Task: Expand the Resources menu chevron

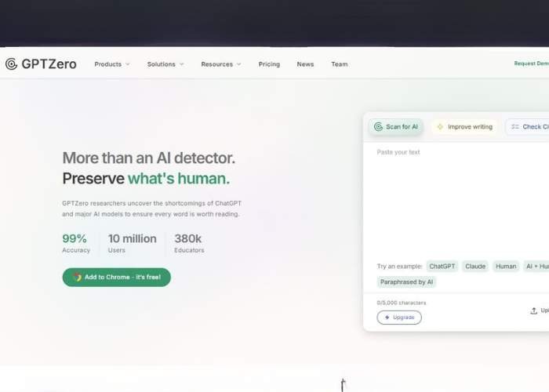Action: [238, 64]
